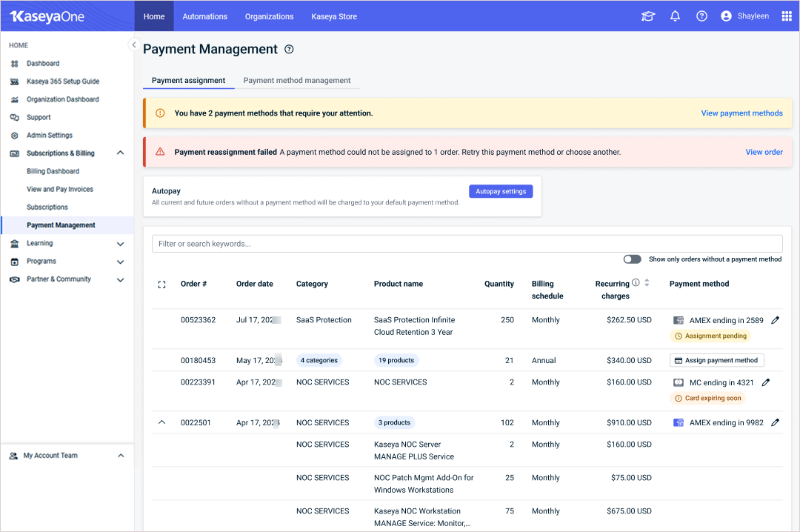Click the View order link
The width and height of the screenshot is (800, 532).
point(764,152)
